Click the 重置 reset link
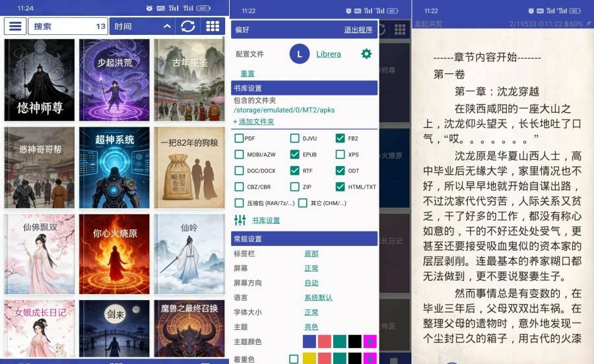Viewport: 594px width, 364px height. tap(247, 73)
